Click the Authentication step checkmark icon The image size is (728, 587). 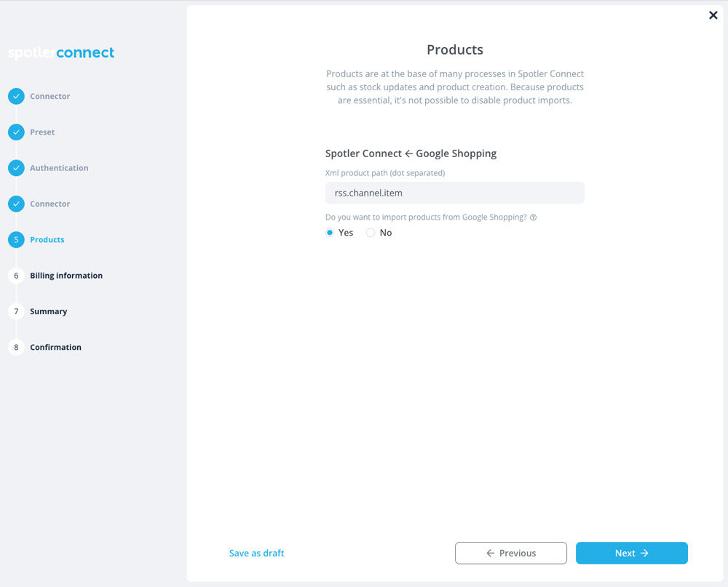pyautogui.click(x=16, y=168)
